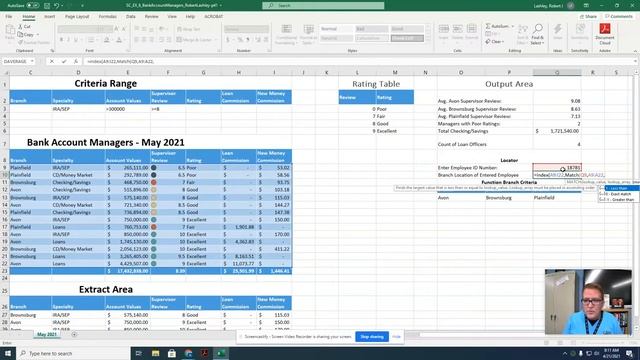Click the Hide link in sharing bar
The width and height of the screenshot is (640, 360).
pos(396,337)
